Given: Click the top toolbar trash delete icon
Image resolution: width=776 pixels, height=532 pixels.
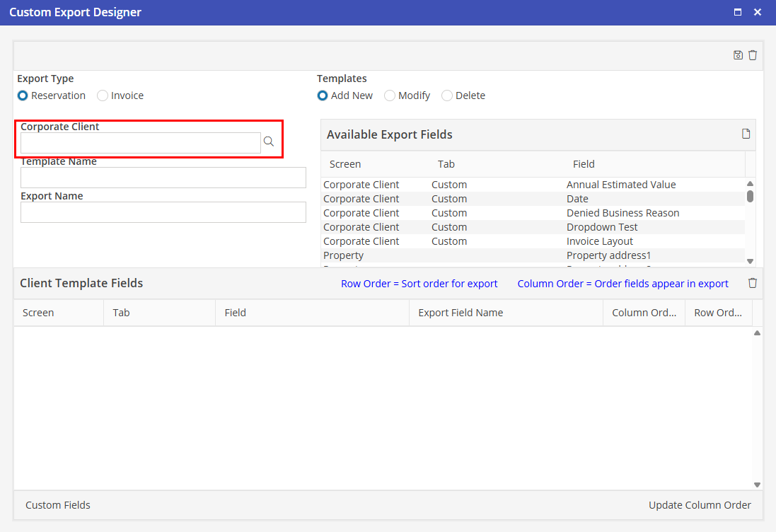Looking at the screenshot, I should (x=753, y=55).
